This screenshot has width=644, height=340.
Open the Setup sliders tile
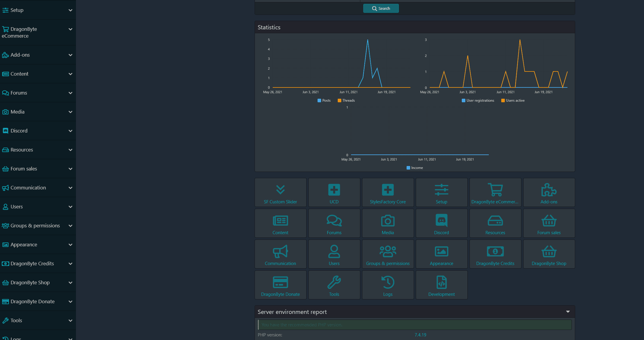pos(442,192)
